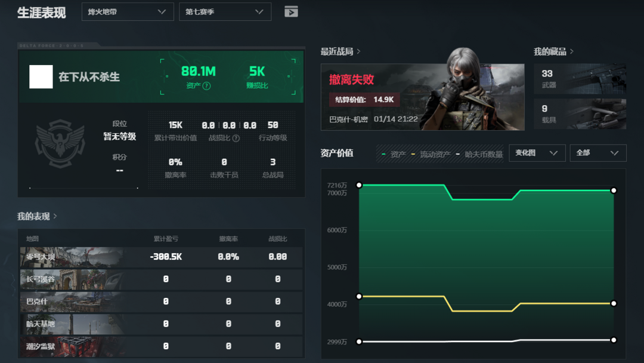Viewport: 644px width, 363px height.
Task: Click the video playback icon beside season dropdown
Action: click(x=291, y=12)
